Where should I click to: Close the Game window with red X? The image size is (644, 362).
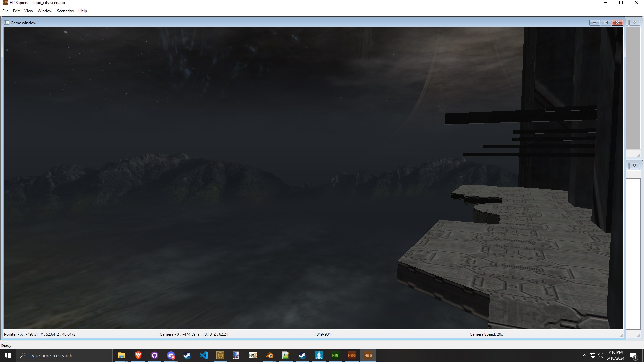(x=617, y=23)
